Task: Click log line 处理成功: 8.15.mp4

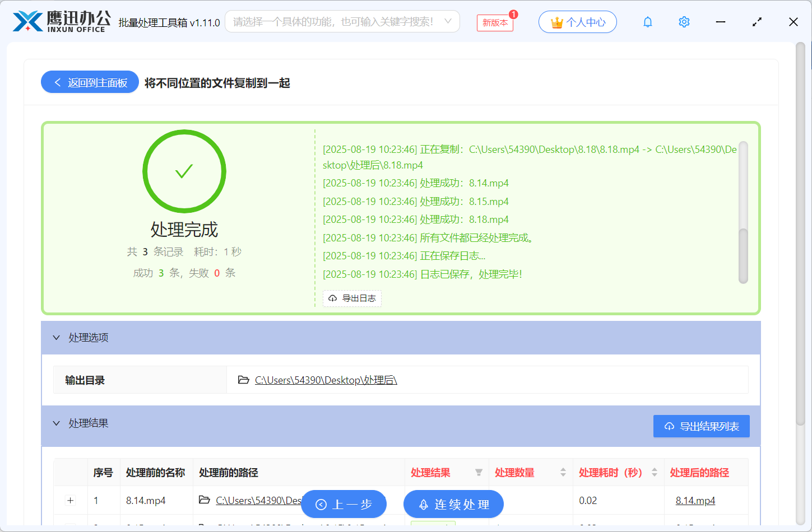Action: pyautogui.click(x=416, y=201)
